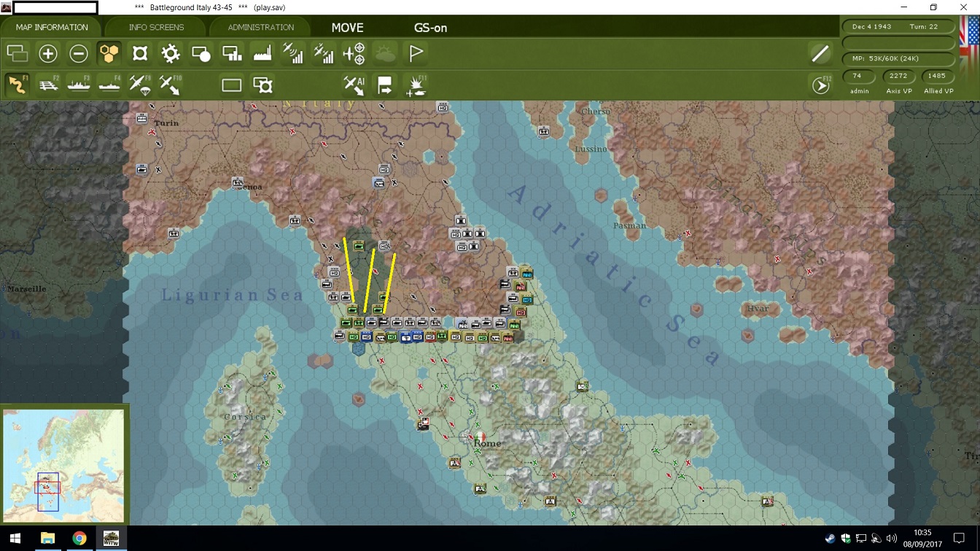980x551 pixels.
Task: Click the aircraft with targets icon
Action: [354, 53]
